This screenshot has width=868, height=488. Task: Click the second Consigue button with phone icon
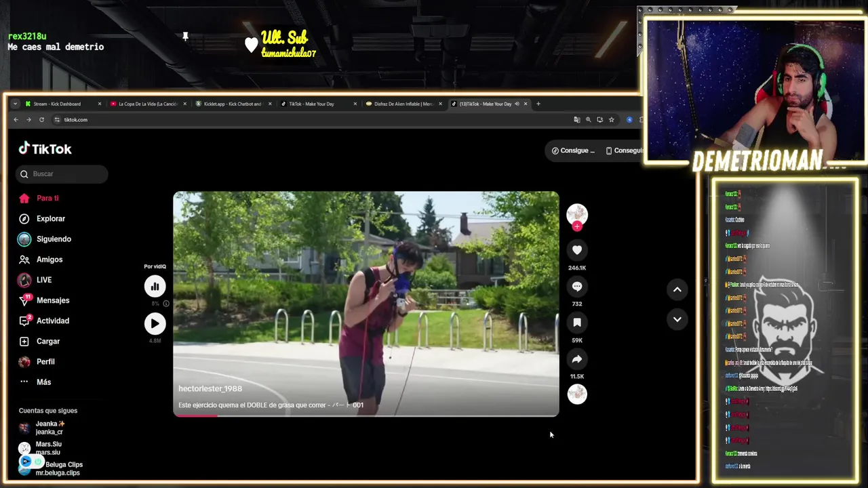tap(624, 150)
